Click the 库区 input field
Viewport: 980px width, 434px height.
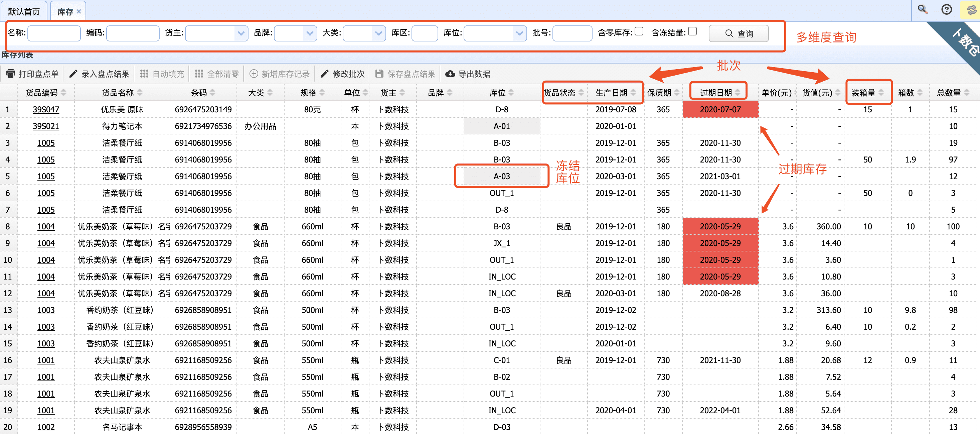click(425, 33)
